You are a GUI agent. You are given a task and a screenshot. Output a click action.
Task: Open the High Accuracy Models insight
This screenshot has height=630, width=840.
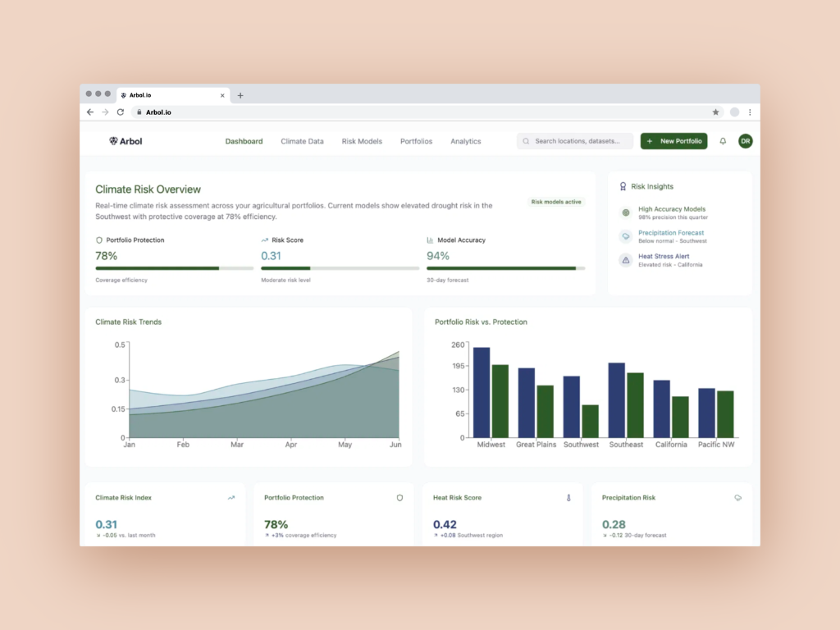click(672, 212)
